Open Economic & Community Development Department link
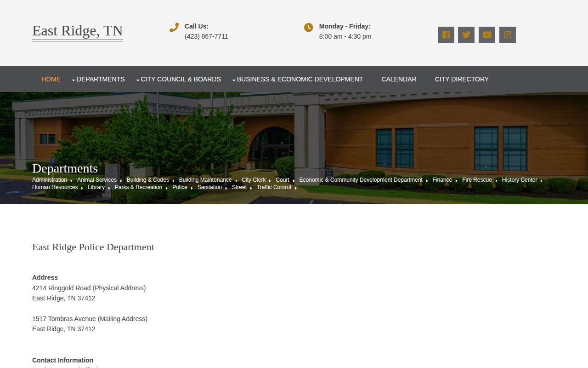The height and width of the screenshot is (368, 588). coord(361,180)
